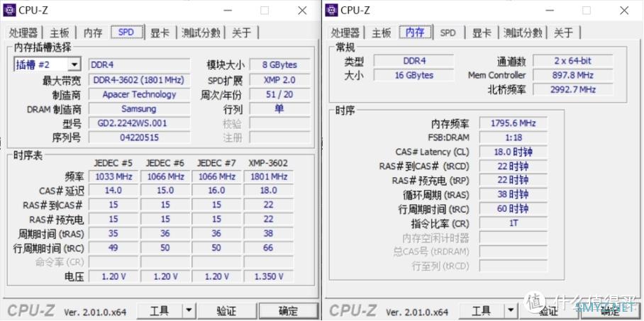Switch to SPD tab in right window

[448, 33]
